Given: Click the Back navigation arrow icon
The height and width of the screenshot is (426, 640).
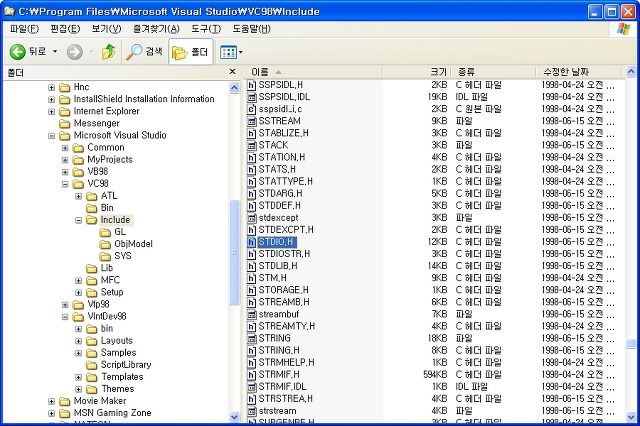Looking at the screenshot, I should (x=17, y=52).
